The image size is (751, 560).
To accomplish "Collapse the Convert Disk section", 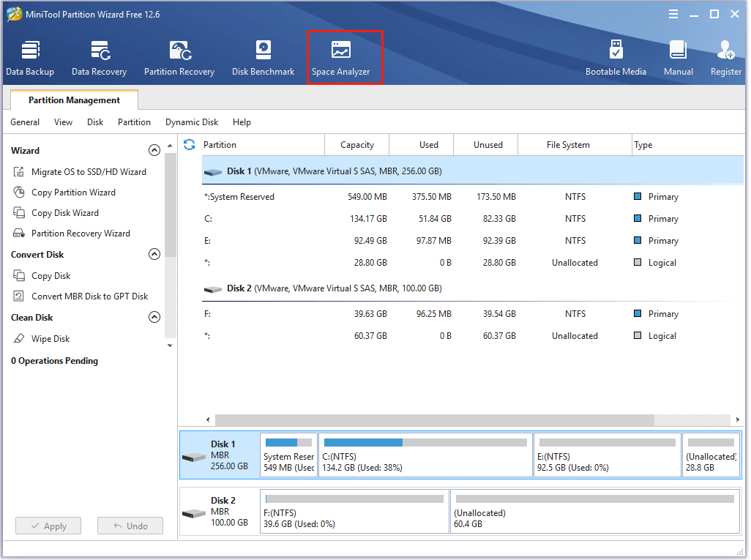I will 154,255.
